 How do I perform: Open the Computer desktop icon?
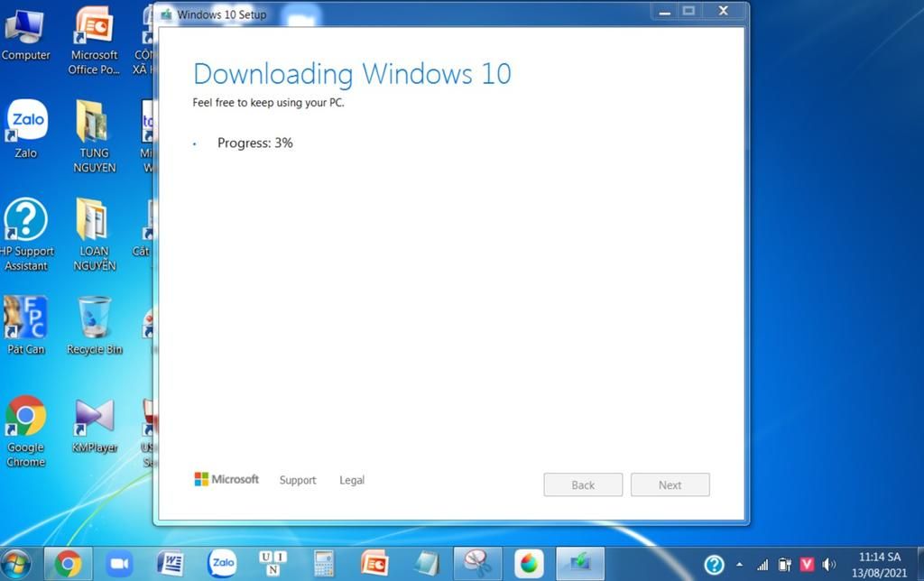click(25, 33)
